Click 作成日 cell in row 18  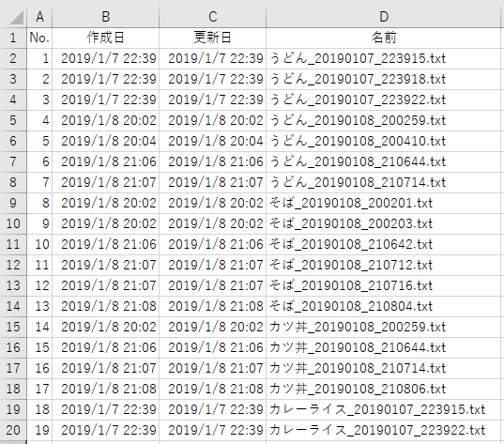click(106, 389)
